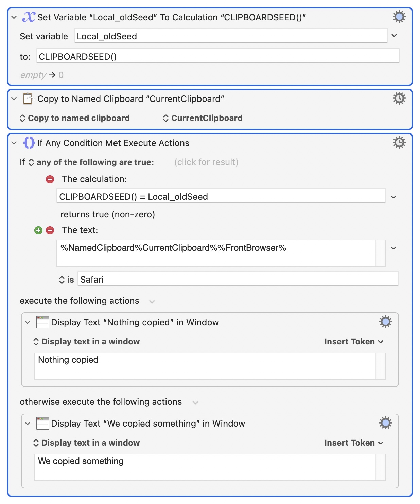Open Insert Token menu for We copied something
Image resolution: width=420 pixels, height=504 pixels.
(353, 443)
